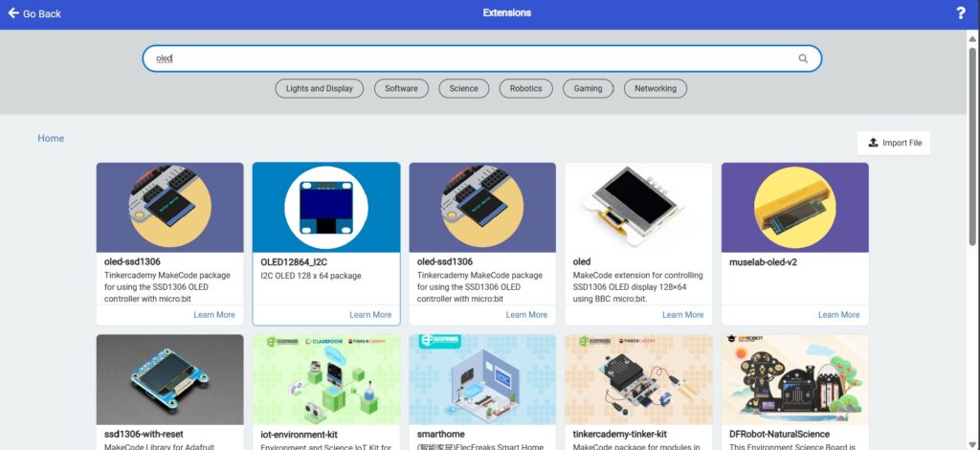
Task: Click the Home breadcrumb link
Action: click(x=51, y=138)
